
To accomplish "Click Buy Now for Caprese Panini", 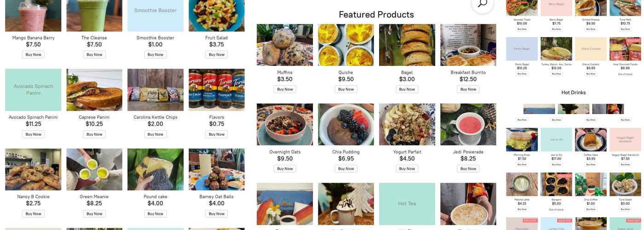I will 94,134.
